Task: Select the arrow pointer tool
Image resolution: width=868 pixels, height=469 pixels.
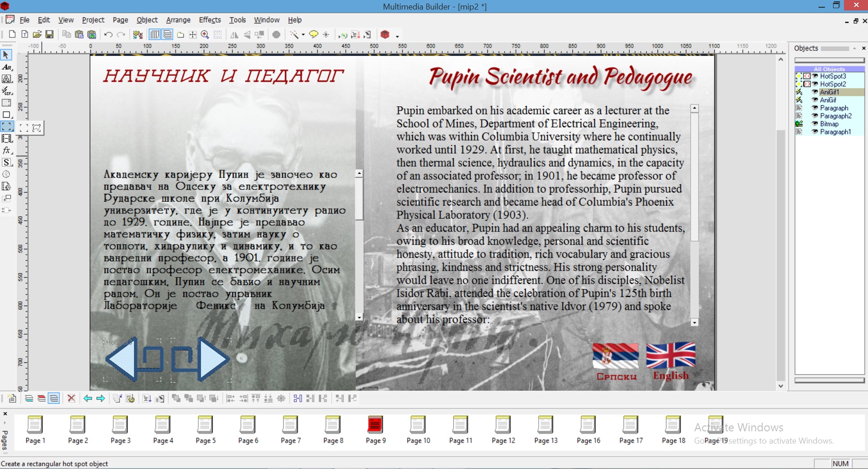Action: coord(6,55)
